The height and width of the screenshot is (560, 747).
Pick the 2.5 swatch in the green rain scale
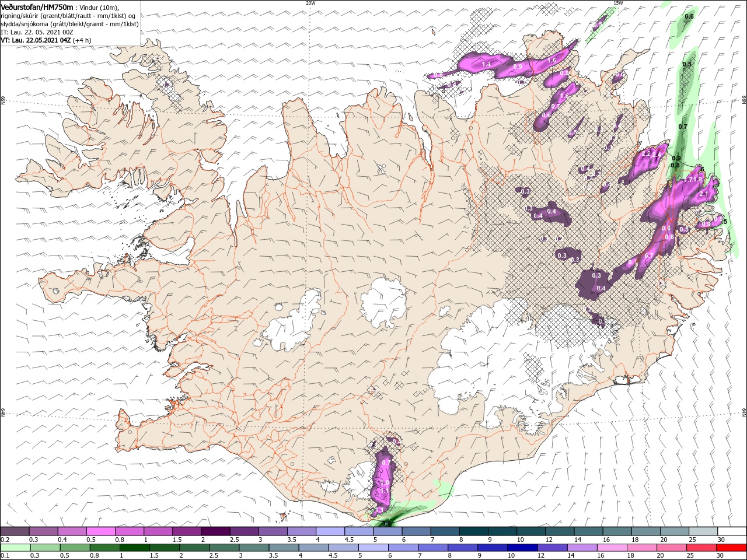[224, 548]
